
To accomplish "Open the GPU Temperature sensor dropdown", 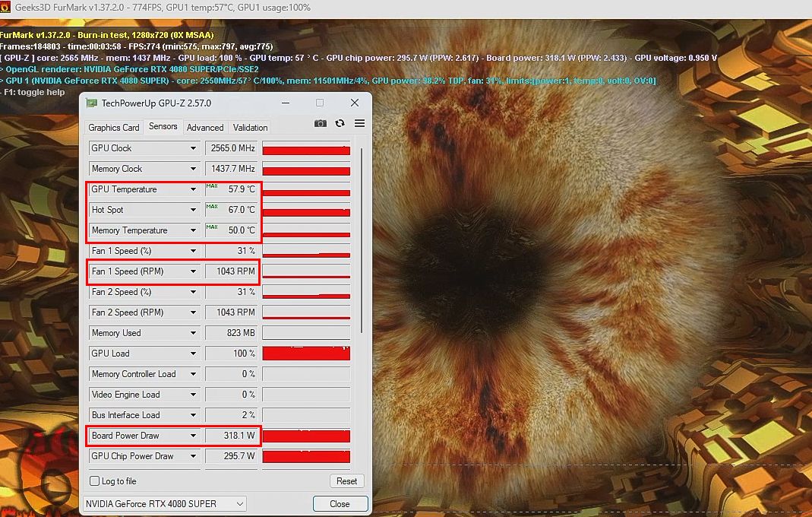I will tap(193, 189).
